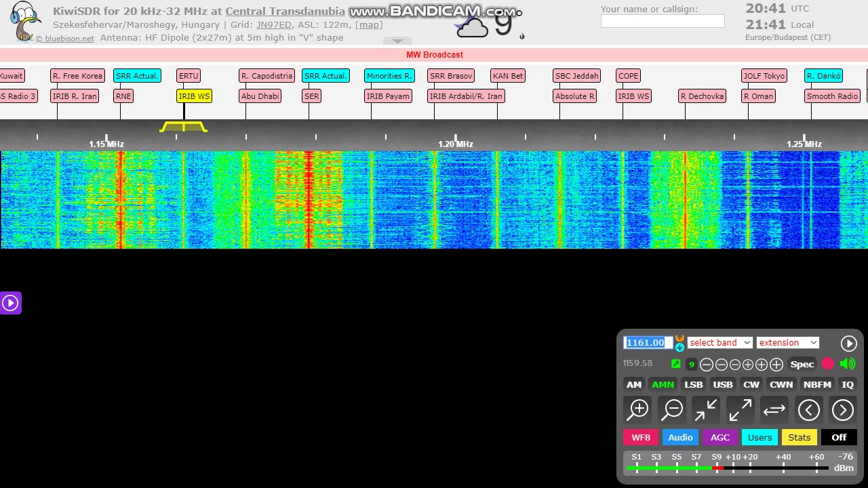Expand the top bar using the down arrow
Screen dimensions: 868x488
coord(397,41)
